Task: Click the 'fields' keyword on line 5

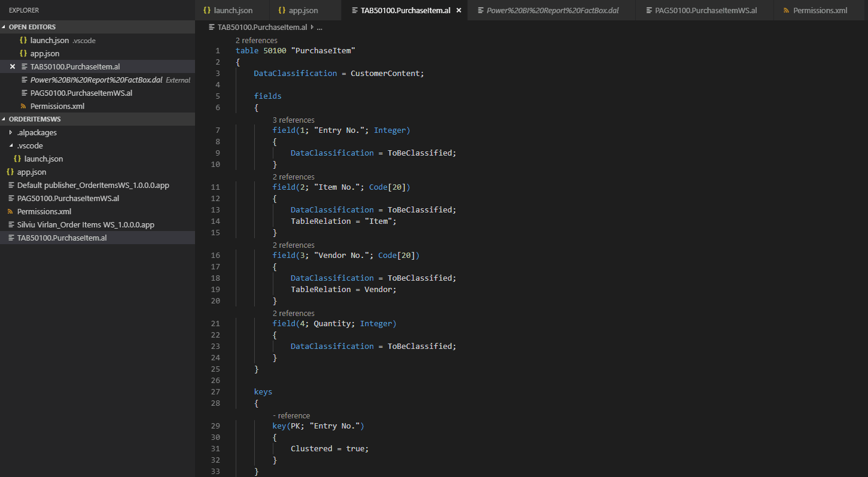Action: [x=268, y=96]
